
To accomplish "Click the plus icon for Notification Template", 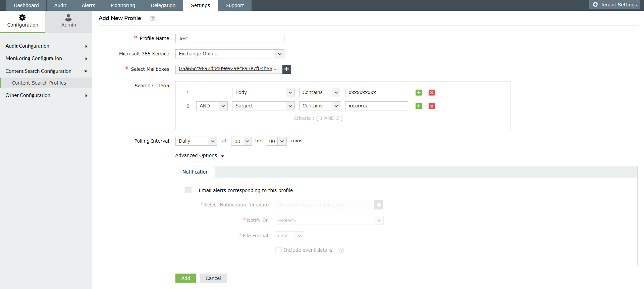I will pos(379,205).
